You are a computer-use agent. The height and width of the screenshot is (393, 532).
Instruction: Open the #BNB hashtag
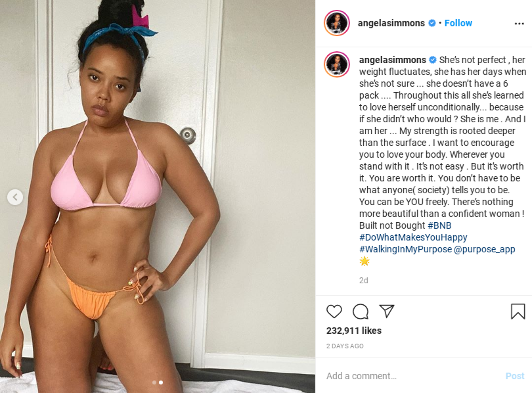pyautogui.click(x=439, y=225)
